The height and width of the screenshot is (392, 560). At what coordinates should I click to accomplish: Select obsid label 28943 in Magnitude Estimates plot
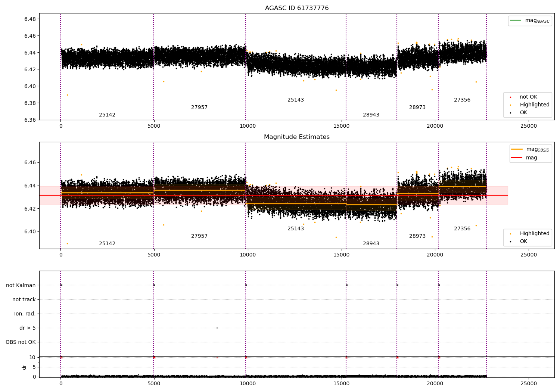pos(371,244)
